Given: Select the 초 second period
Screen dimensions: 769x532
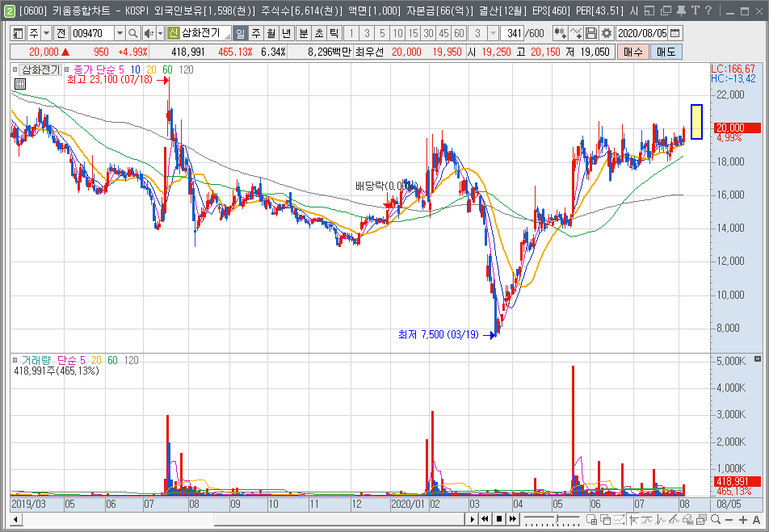Looking at the screenshot, I should (x=319, y=33).
